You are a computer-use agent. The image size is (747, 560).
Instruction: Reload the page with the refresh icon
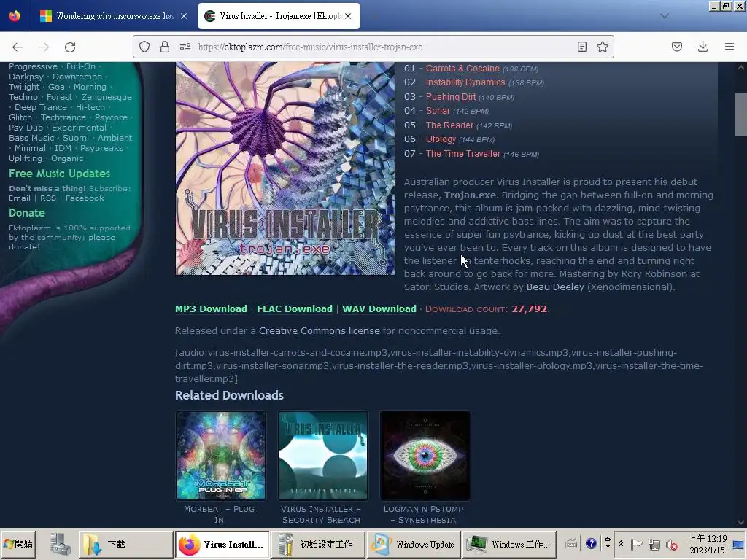pyautogui.click(x=70, y=47)
